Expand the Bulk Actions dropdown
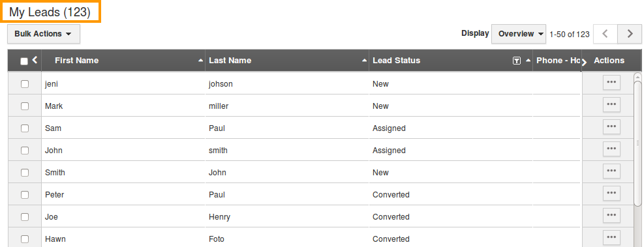Screen dimensions: 644x247 (x=44, y=34)
